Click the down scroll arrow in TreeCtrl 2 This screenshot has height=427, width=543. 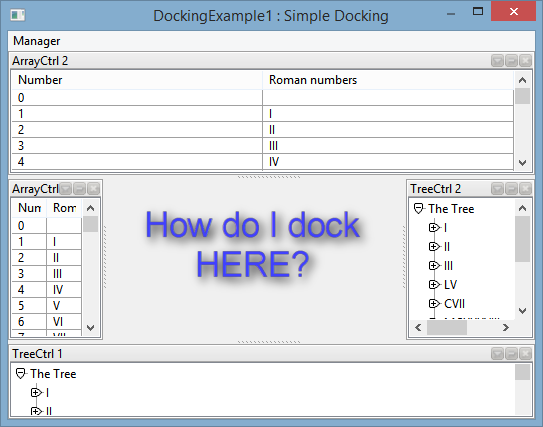pos(523,311)
